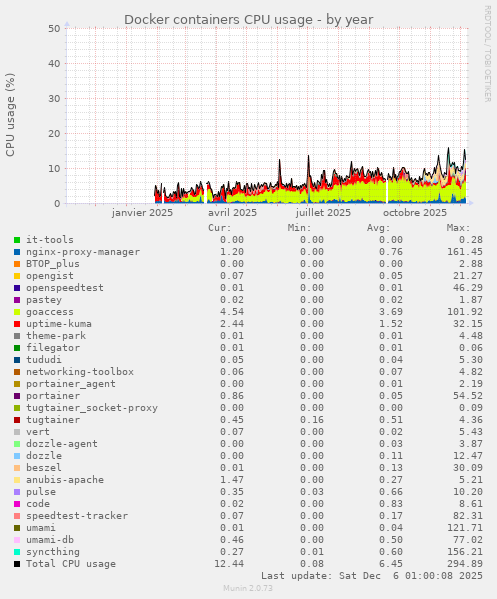Click the 'Munin 2.0.73' footer text
497x599 pixels.
(x=248, y=588)
